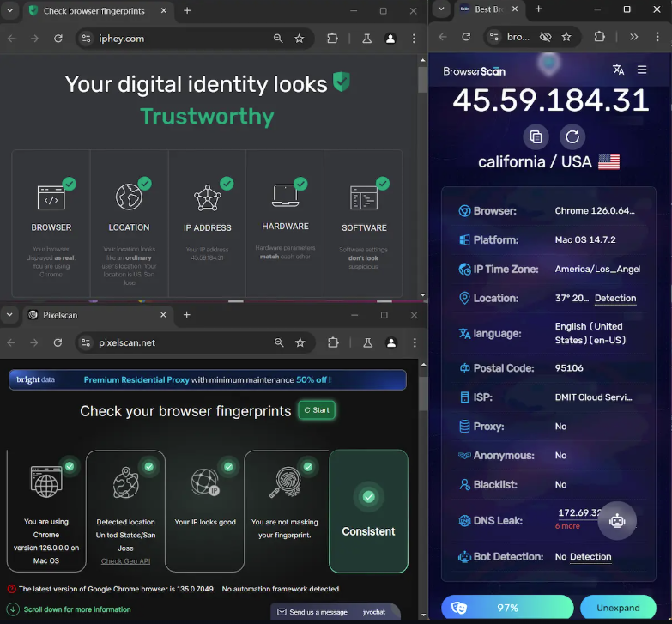Open tab search dropdown in BrowserScan window
Viewport: 672px width, 624px height.
tap(441, 9)
